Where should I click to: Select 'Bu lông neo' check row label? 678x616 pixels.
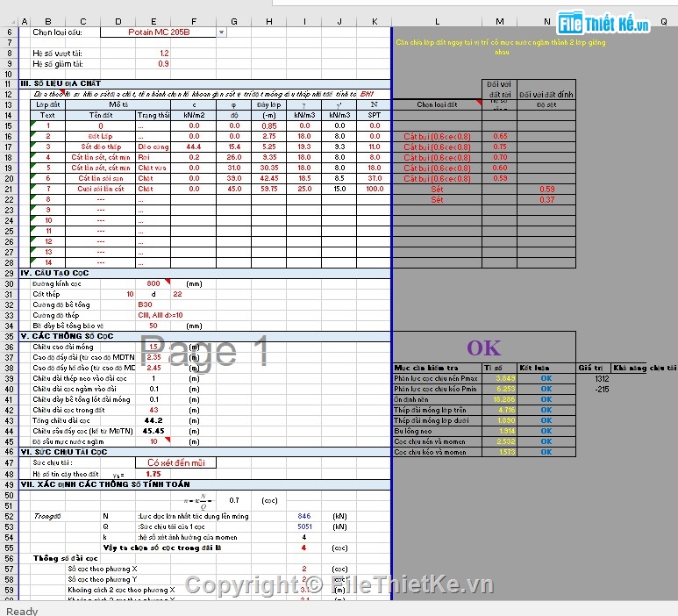437,431
